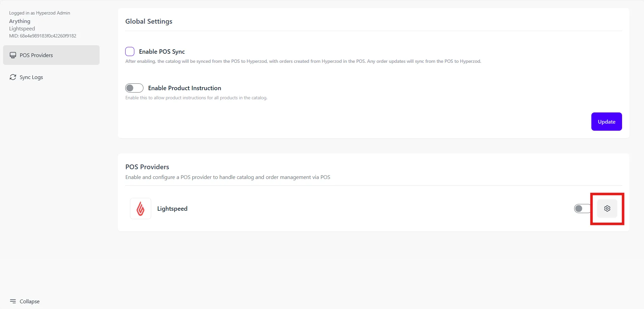Click the Global Settings heading
Viewport: 644px width, 309px height.
(x=149, y=21)
